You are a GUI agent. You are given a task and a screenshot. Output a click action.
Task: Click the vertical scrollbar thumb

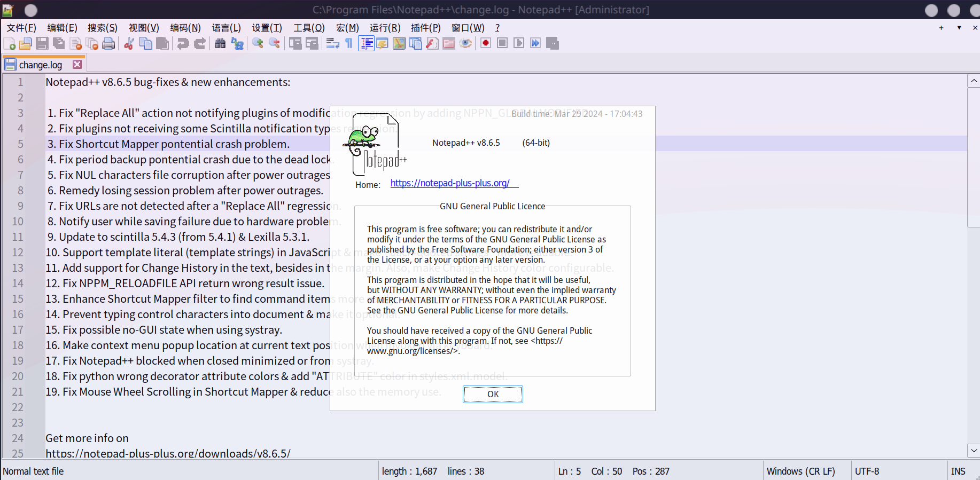click(x=974, y=158)
